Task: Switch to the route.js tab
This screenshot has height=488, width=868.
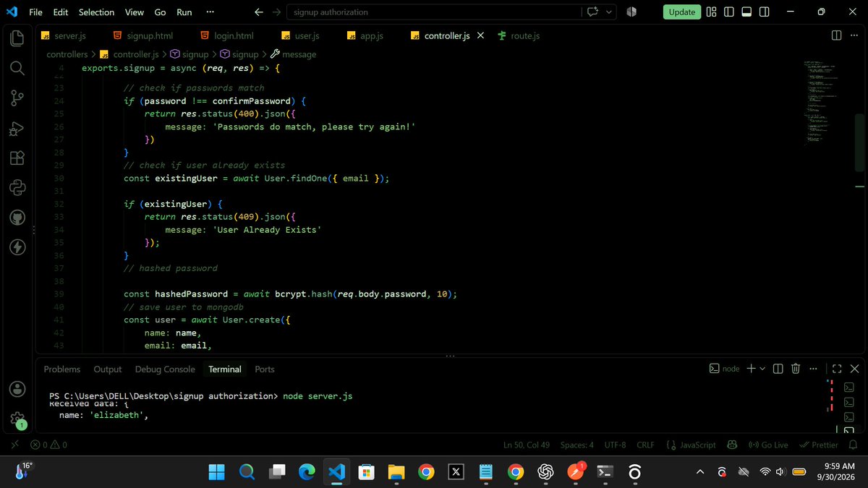Action: [x=519, y=35]
